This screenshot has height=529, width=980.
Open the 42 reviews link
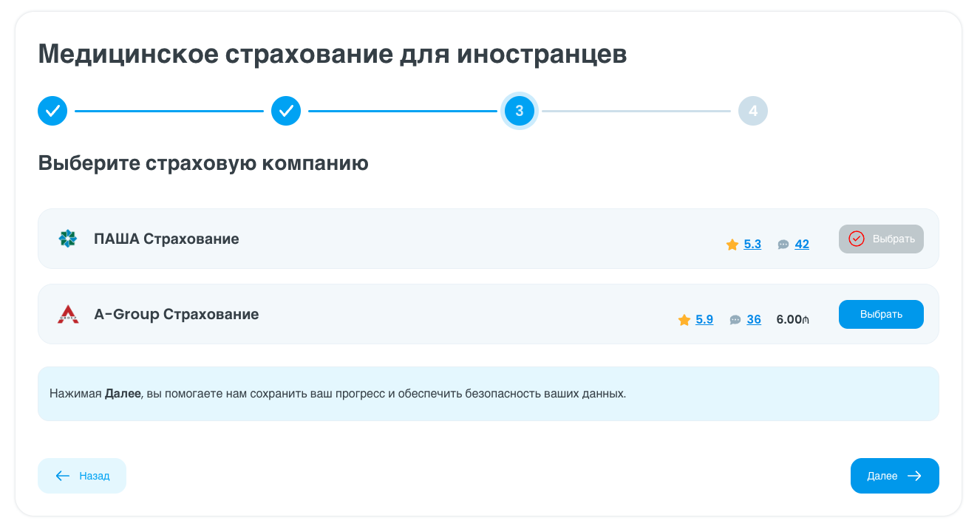pos(802,245)
